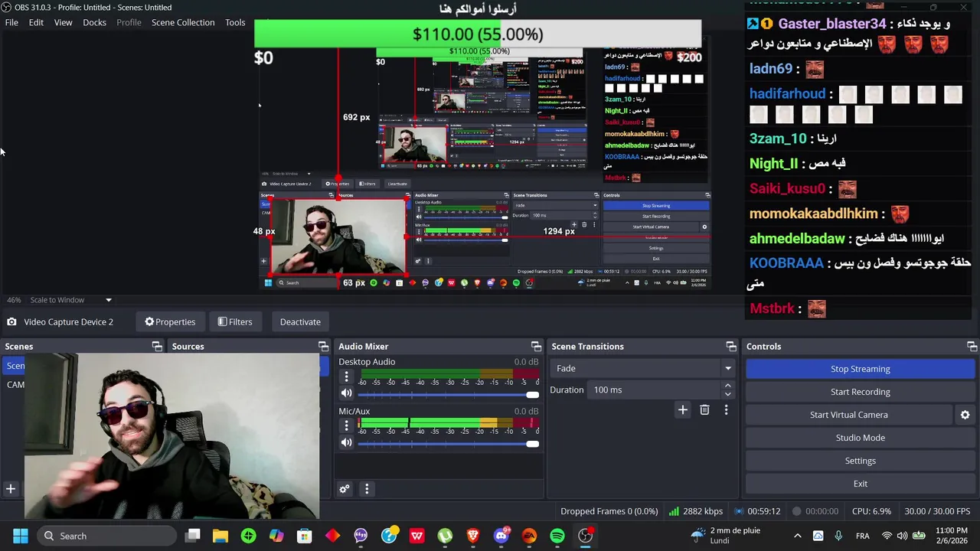The width and height of the screenshot is (980, 551).
Task: Add a new scene transition
Action: (x=682, y=410)
